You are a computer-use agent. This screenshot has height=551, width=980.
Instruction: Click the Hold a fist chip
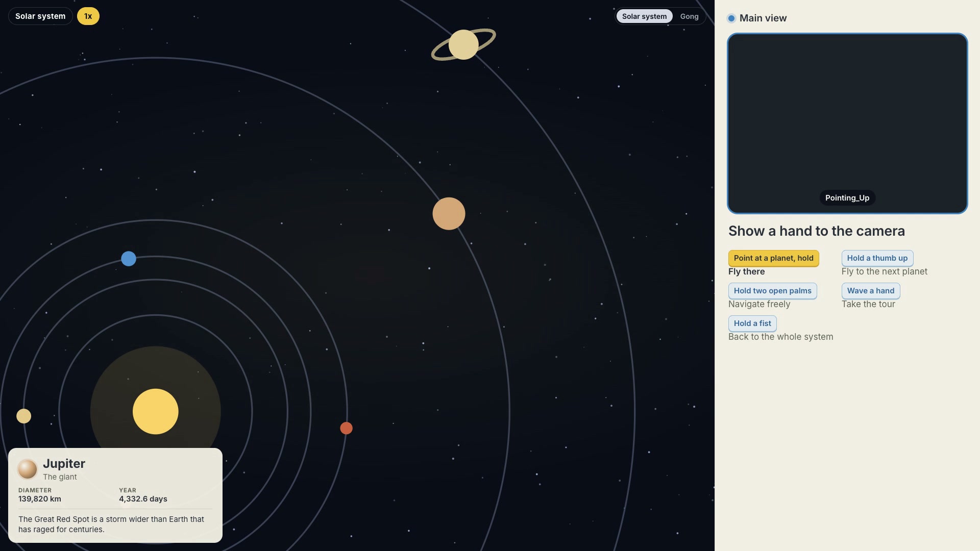[x=752, y=323]
